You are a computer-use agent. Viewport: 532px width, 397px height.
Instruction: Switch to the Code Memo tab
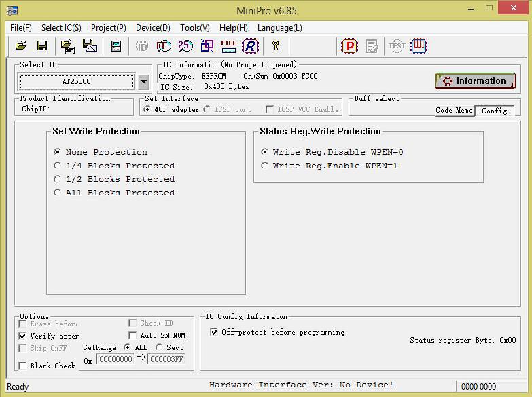[454, 110]
